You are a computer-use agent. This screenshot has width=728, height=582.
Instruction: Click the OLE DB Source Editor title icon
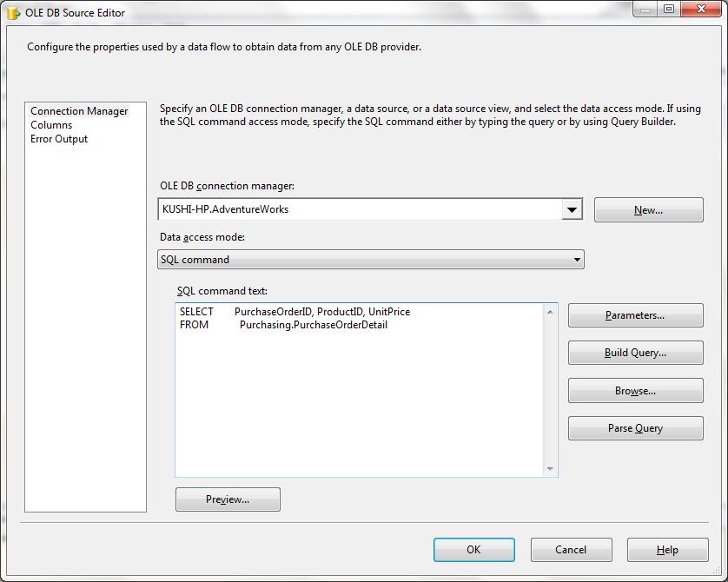[x=13, y=13]
